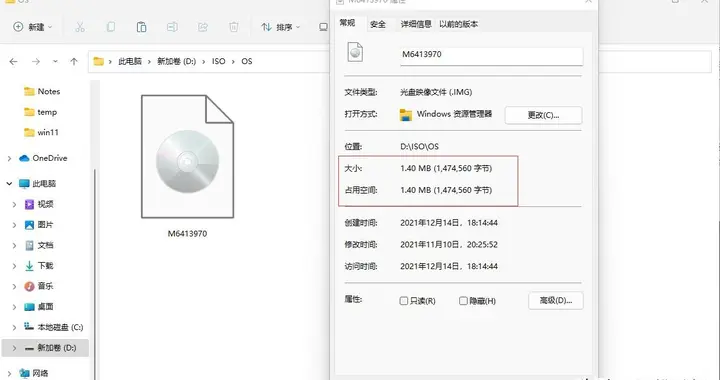Select OneDrive in the navigation pane
The width and height of the screenshot is (720, 380).
[x=44, y=158]
